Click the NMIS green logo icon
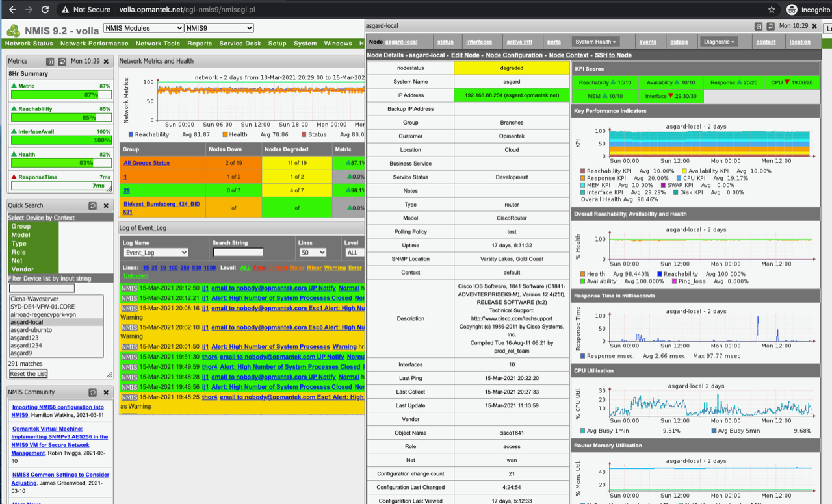 13,30
